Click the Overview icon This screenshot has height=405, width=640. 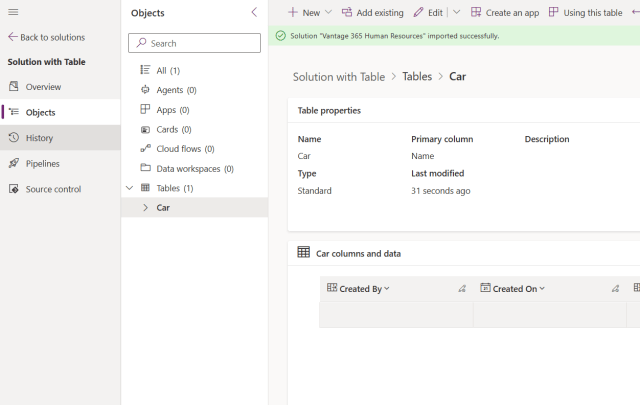point(13,86)
